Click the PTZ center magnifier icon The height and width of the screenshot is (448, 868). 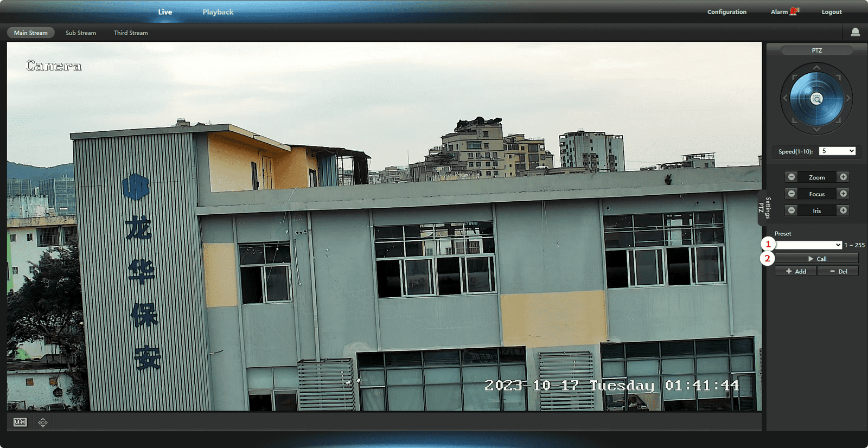point(816,99)
